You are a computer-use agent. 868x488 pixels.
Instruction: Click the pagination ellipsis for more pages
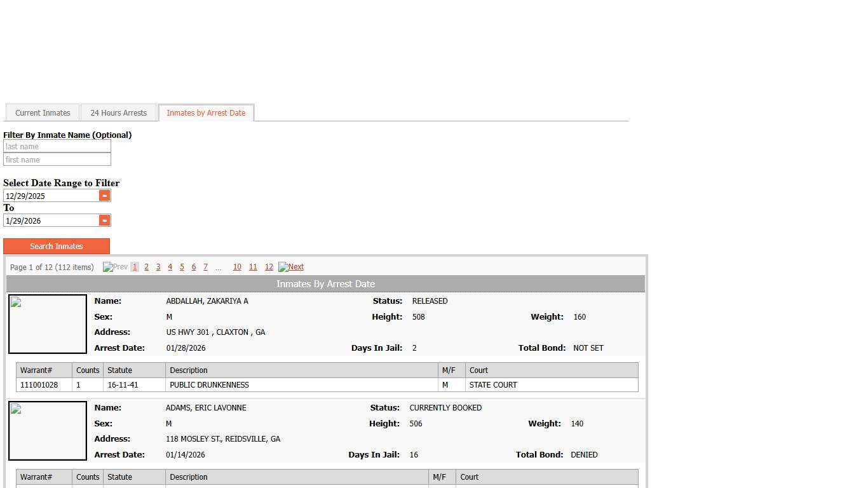click(219, 268)
